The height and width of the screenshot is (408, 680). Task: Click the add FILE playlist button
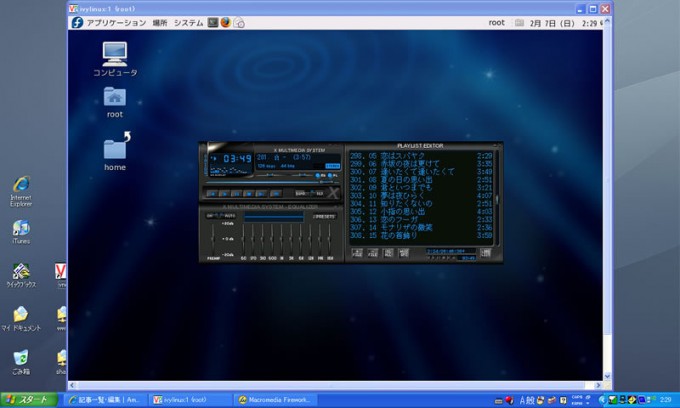(x=357, y=253)
